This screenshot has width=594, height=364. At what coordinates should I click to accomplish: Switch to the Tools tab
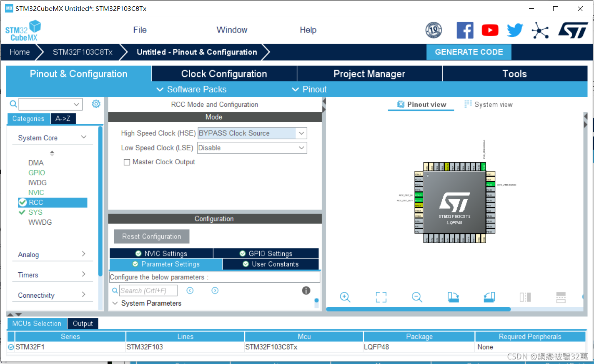(515, 74)
